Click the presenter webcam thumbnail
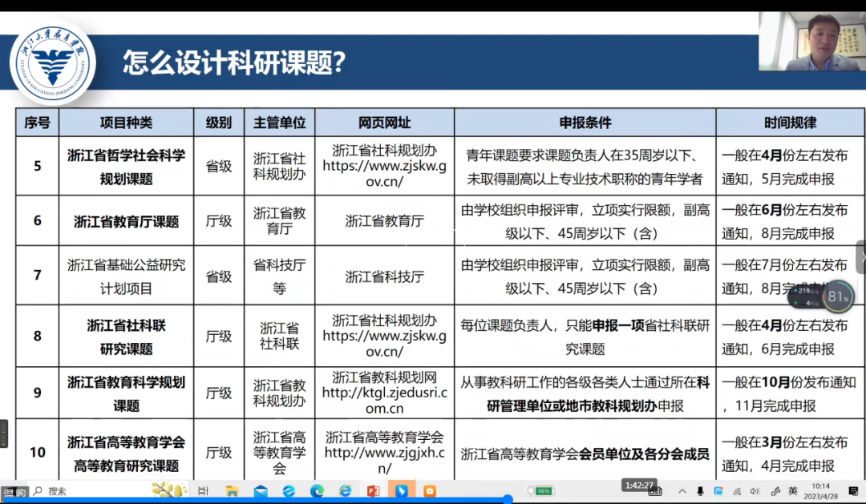 click(x=812, y=42)
